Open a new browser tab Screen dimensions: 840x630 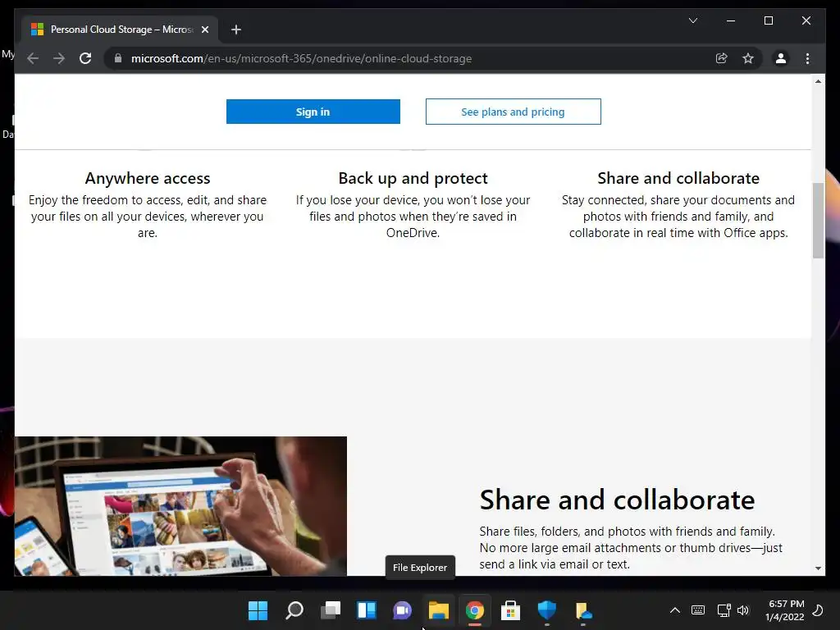tap(235, 30)
